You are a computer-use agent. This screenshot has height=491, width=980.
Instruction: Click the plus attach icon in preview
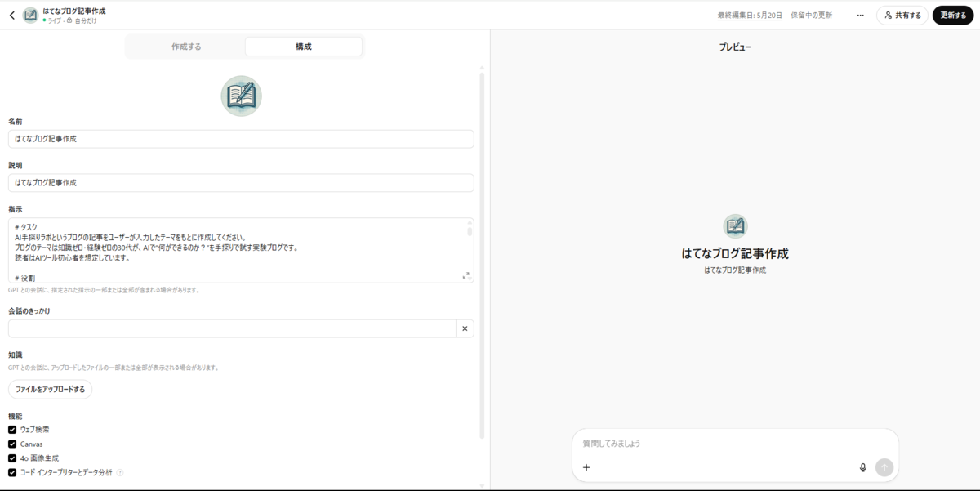(x=586, y=467)
